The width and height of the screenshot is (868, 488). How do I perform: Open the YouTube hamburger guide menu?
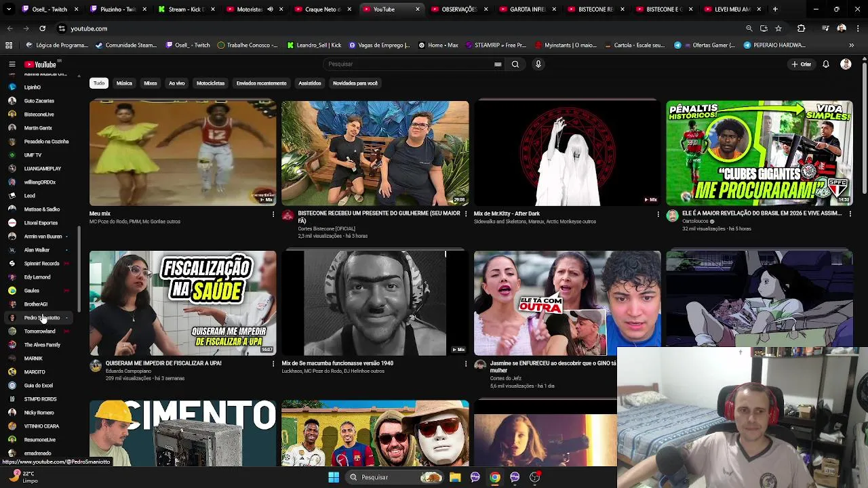coord(12,64)
